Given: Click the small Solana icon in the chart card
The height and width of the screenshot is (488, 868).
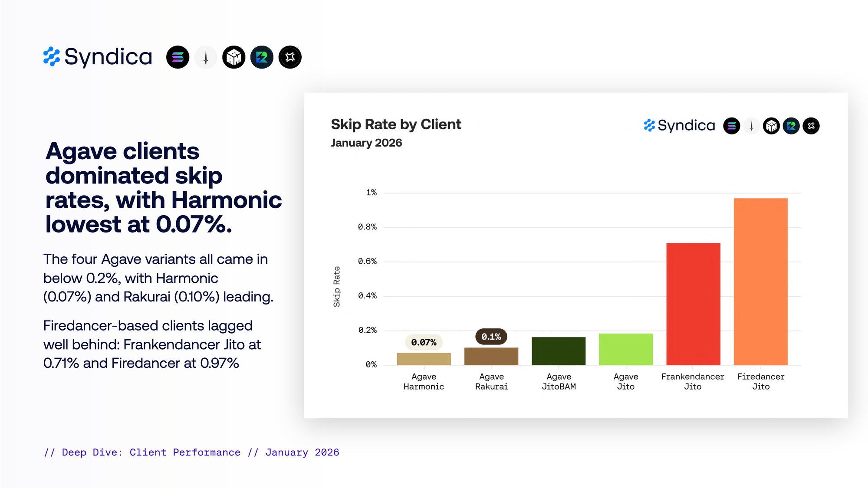Looking at the screenshot, I should 732,126.
